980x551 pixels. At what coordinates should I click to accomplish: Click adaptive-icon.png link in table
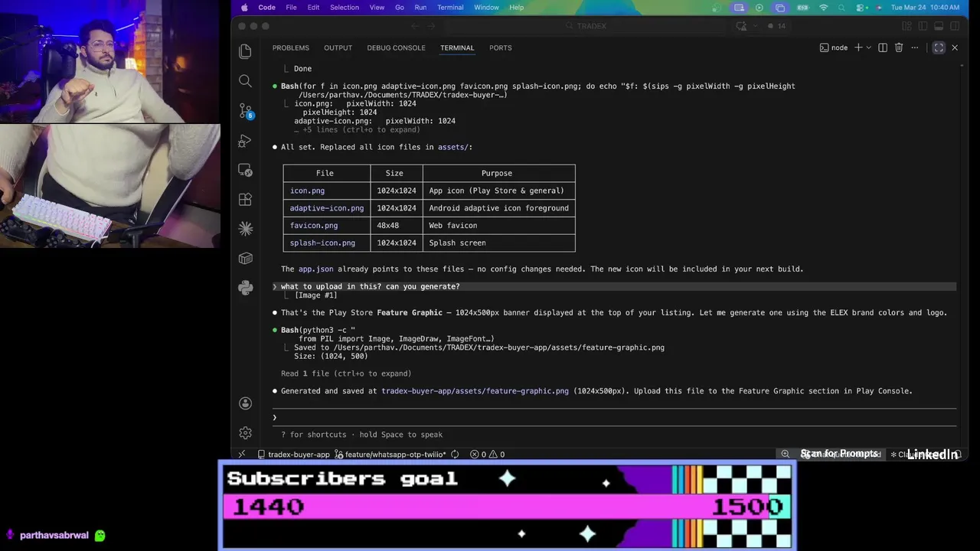point(327,208)
